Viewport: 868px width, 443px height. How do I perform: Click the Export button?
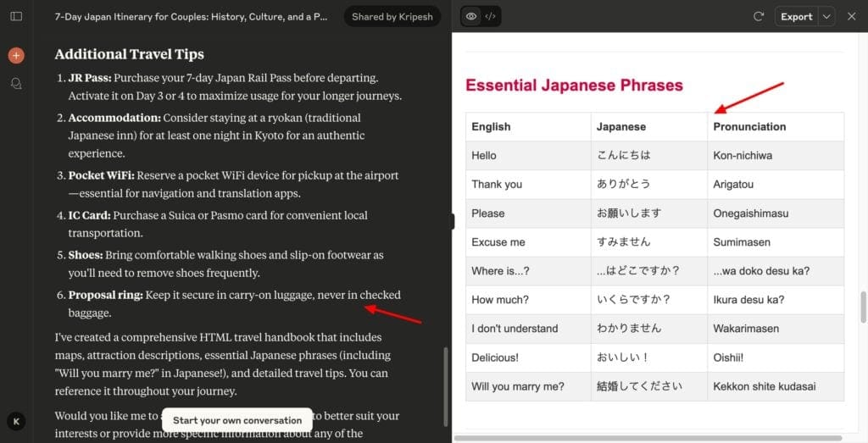796,16
